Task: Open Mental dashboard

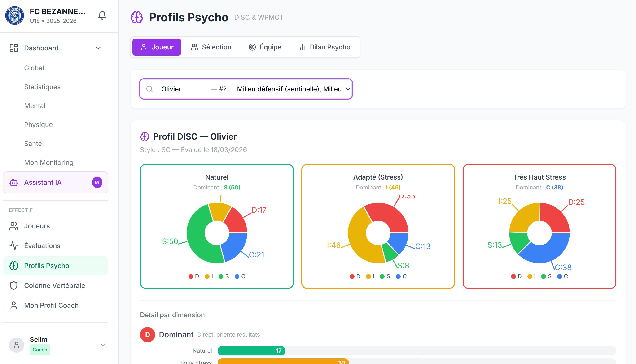Action: (35, 106)
